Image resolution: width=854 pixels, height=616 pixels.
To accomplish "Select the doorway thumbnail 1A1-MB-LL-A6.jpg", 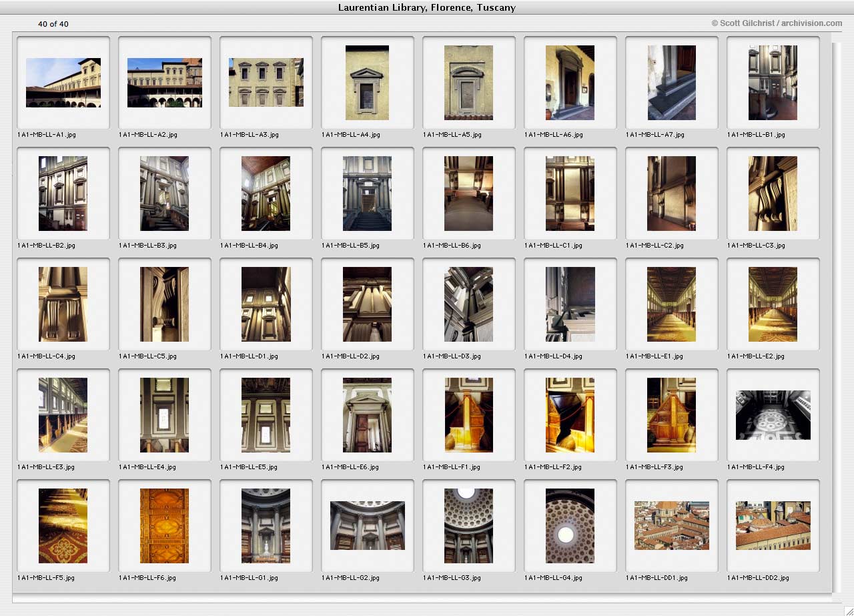I will 570,83.
